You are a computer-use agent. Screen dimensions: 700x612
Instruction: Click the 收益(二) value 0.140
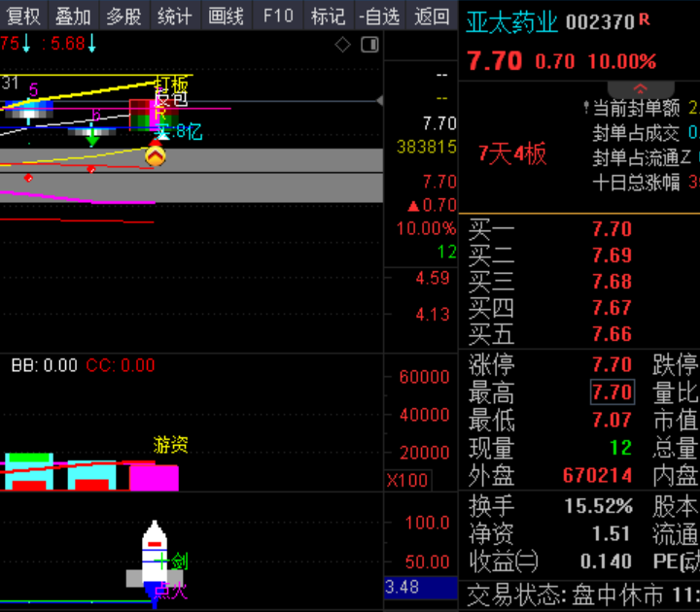coord(606,561)
